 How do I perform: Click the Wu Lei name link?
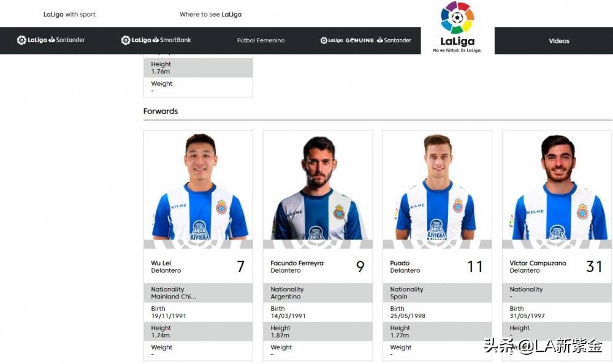[x=161, y=263]
